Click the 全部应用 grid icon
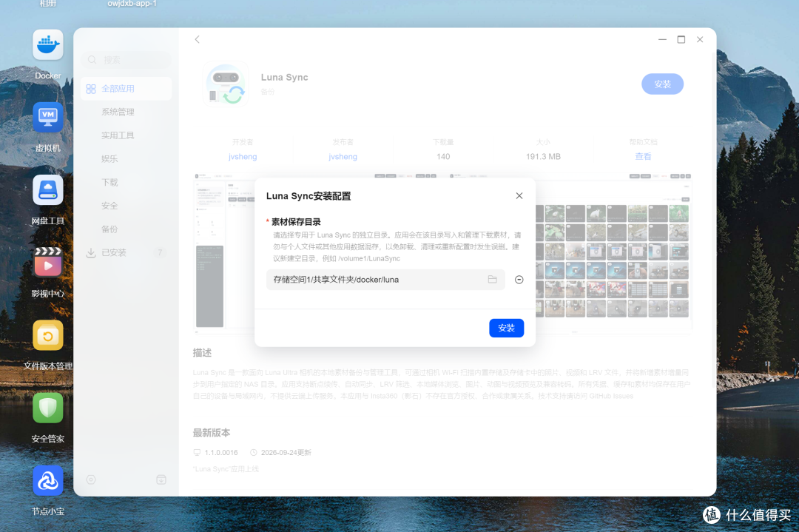 click(91, 89)
